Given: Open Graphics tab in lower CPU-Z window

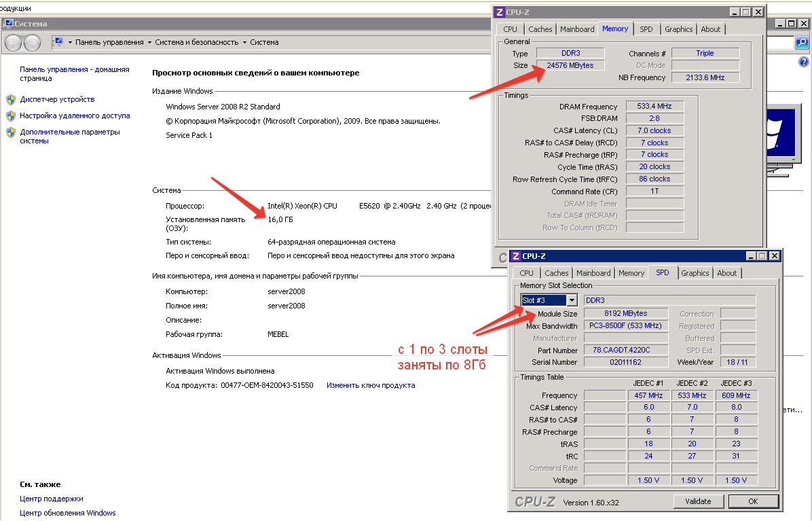Looking at the screenshot, I should click(x=695, y=274).
